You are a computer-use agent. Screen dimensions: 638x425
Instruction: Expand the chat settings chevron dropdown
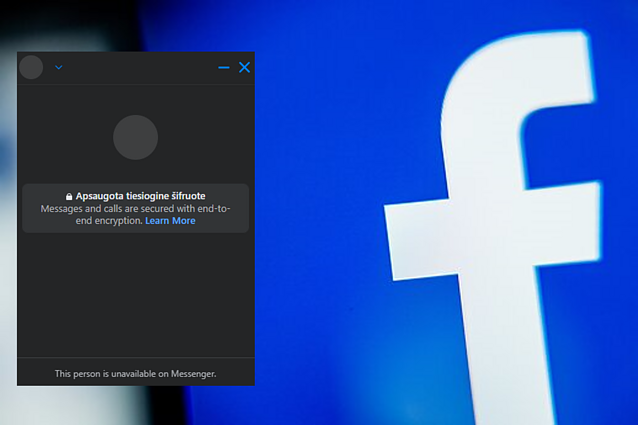tap(59, 68)
